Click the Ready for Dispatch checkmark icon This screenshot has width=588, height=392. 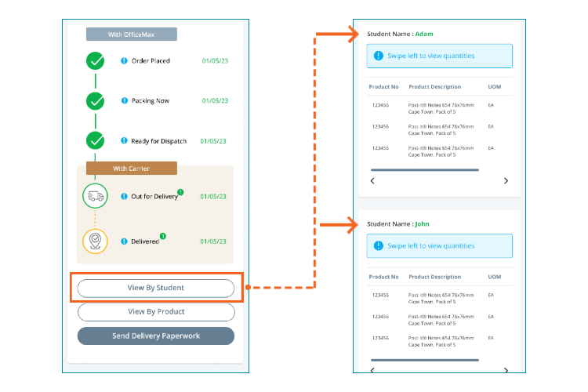tap(95, 140)
